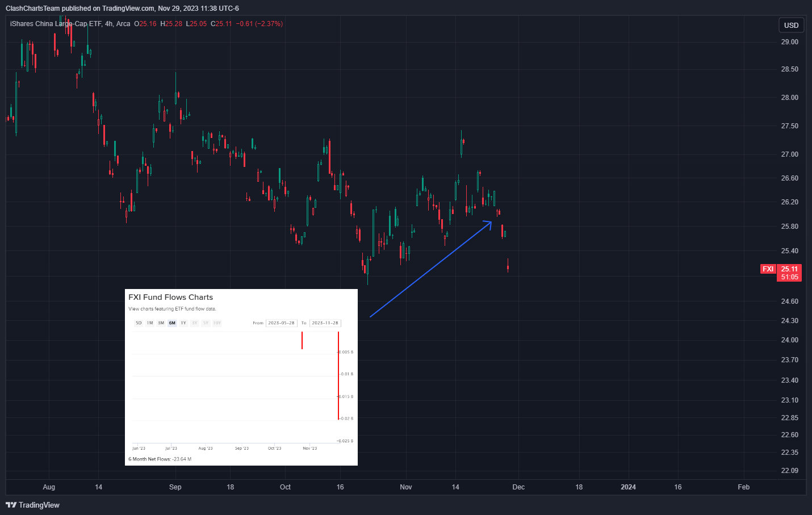Click the Oct label on the time axis
The image size is (812, 515).
pyautogui.click(x=285, y=487)
